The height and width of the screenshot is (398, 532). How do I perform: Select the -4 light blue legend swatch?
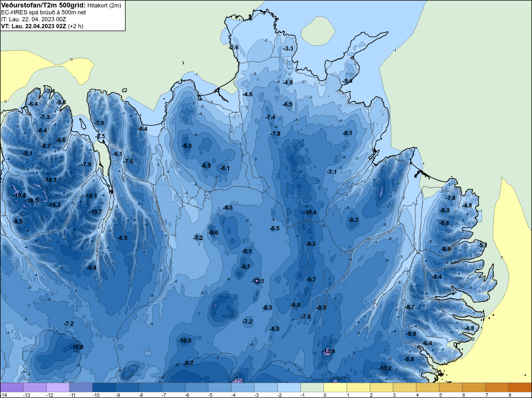click(243, 387)
